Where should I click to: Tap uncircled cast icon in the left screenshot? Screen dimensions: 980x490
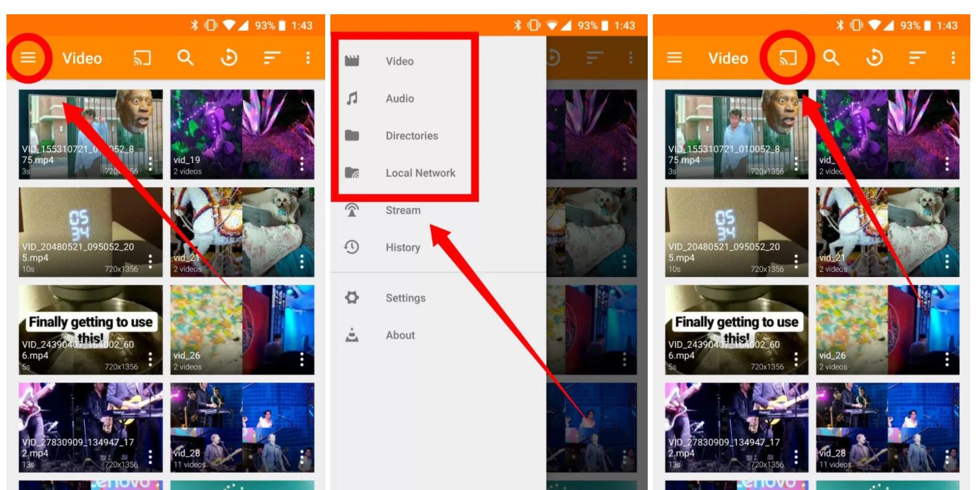(x=142, y=58)
